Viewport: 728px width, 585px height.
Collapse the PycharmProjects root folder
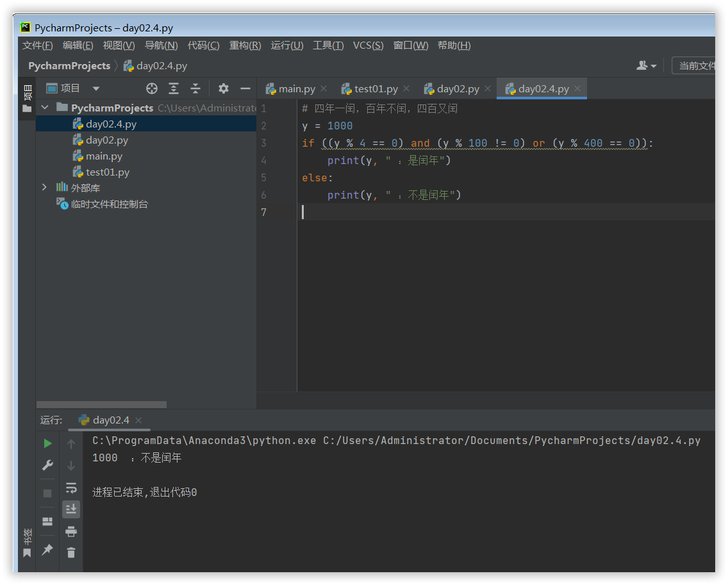[x=44, y=108]
